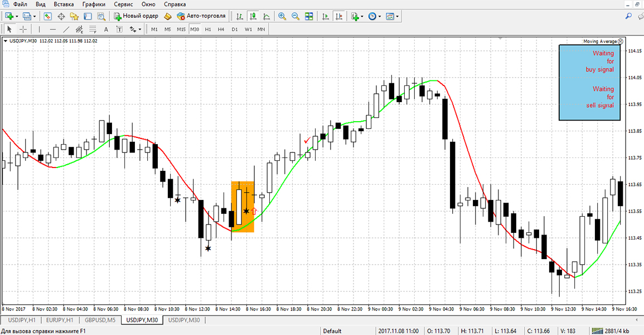Image resolution: width=644 pixels, height=335 pixels.
Task: Select the Crosshair cursor tool
Action: (23, 29)
